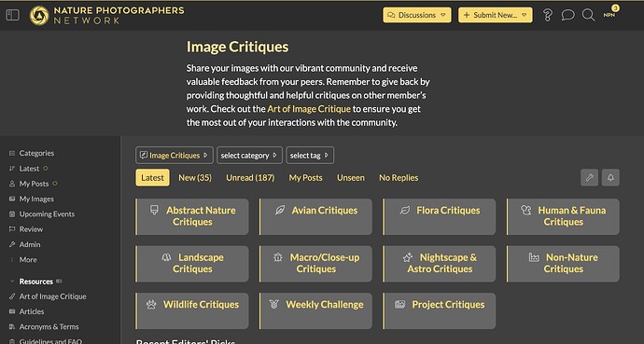The image size is (644, 344).
Task: Open Human & Fauna Critiques category
Action: (x=563, y=217)
